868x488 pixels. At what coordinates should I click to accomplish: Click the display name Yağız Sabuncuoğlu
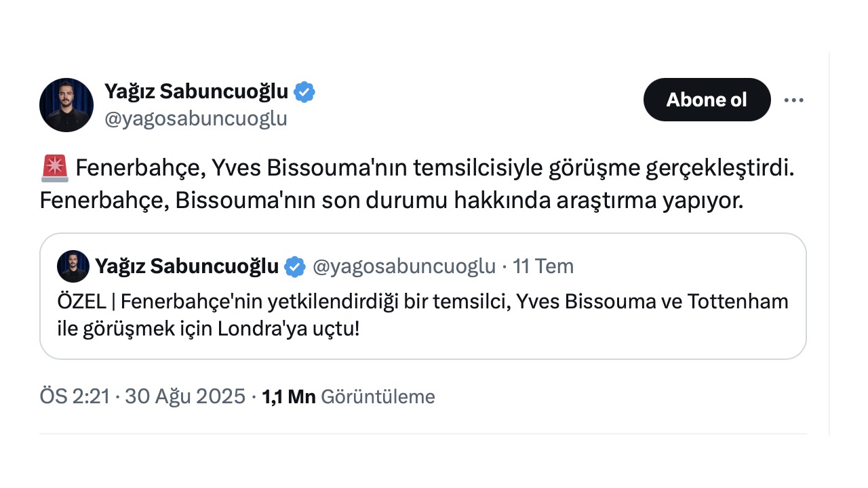coord(199,91)
